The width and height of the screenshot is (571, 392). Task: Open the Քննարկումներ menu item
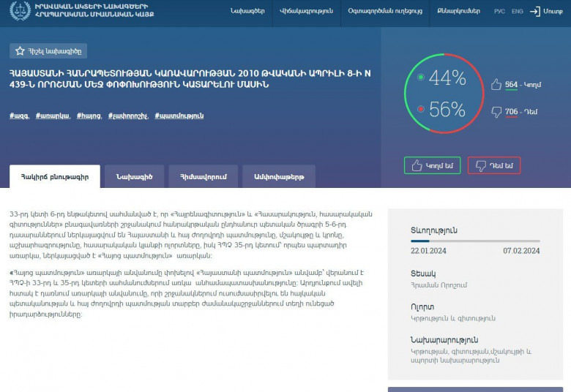point(459,12)
